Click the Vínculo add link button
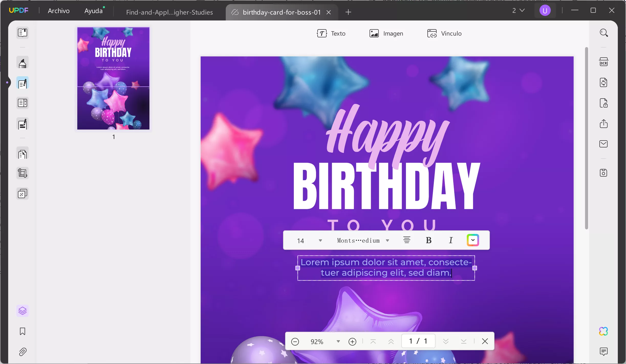Screen dimensions: 626x364 click(x=444, y=34)
